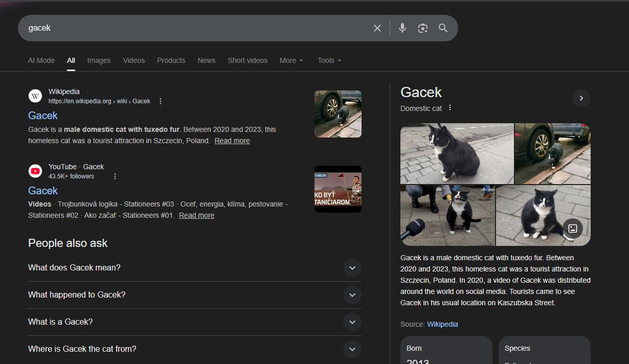Click Read more in YouTube snippet
Viewport: 629px width, 364px height.
click(197, 215)
